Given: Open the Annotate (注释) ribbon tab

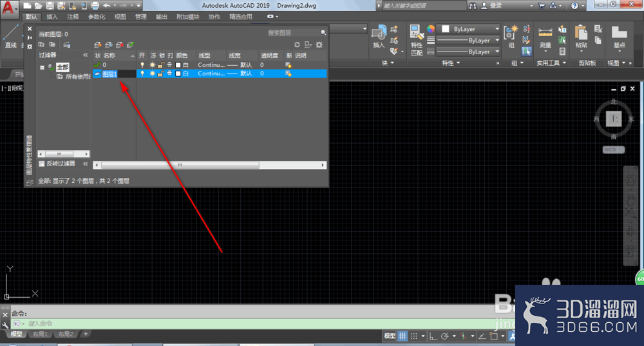Looking at the screenshot, I should click(x=73, y=17).
